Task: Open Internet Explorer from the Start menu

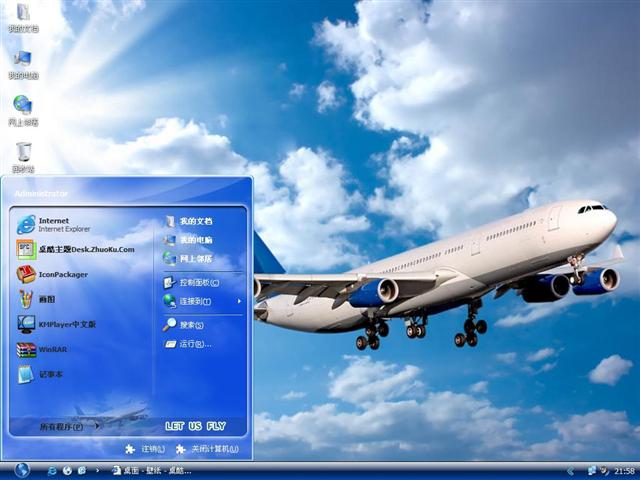Action: pyautogui.click(x=54, y=224)
